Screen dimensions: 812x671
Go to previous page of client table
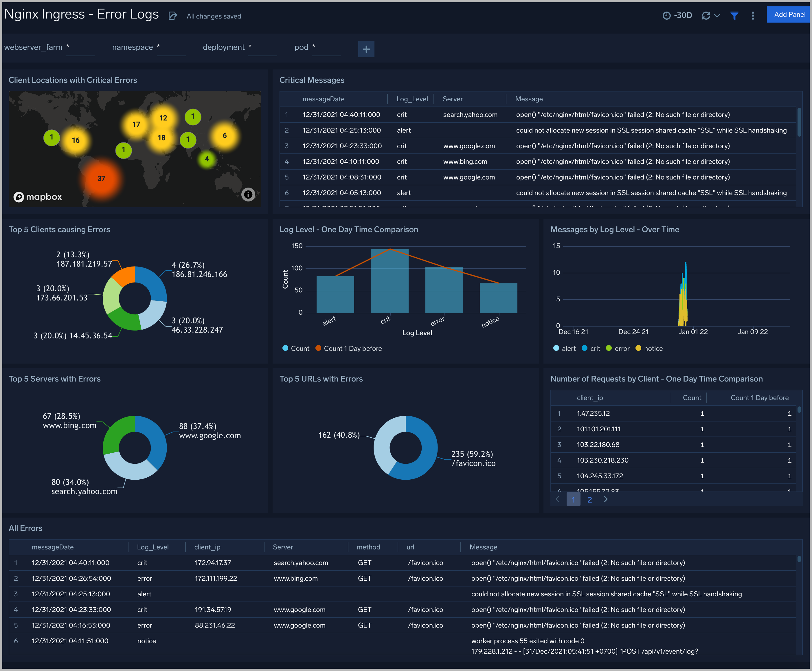tap(557, 499)
